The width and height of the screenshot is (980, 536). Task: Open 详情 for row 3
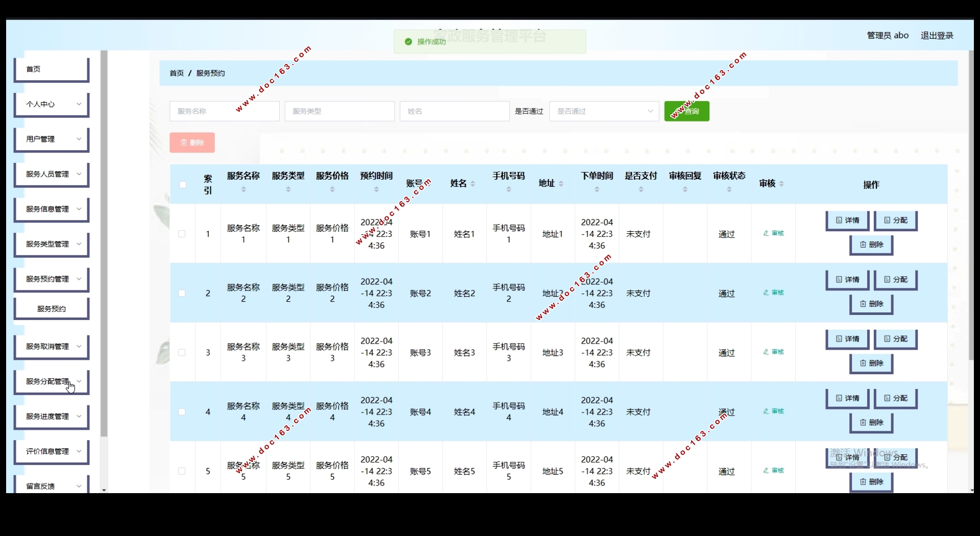(x=847, y=339)
